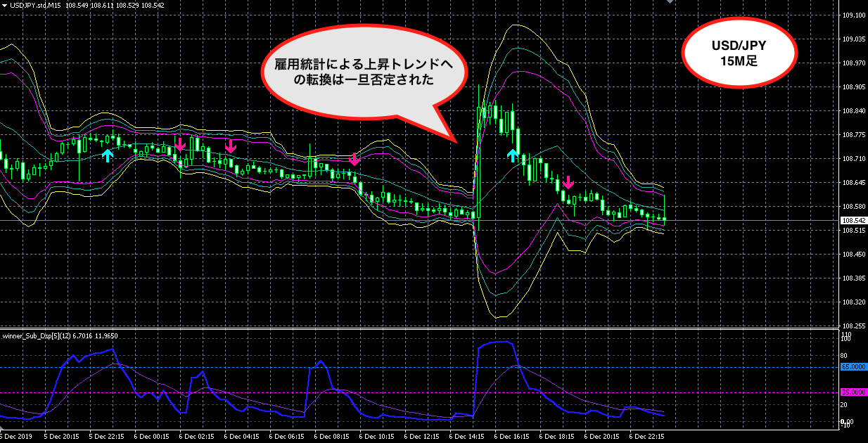Click the 108.710 price axis label
Viewport: 868px width, 443px height.
[x=853, y=159]
